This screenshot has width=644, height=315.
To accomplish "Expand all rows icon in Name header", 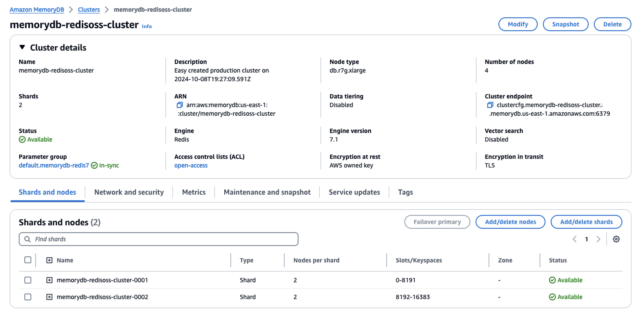I will pos(49,260).
